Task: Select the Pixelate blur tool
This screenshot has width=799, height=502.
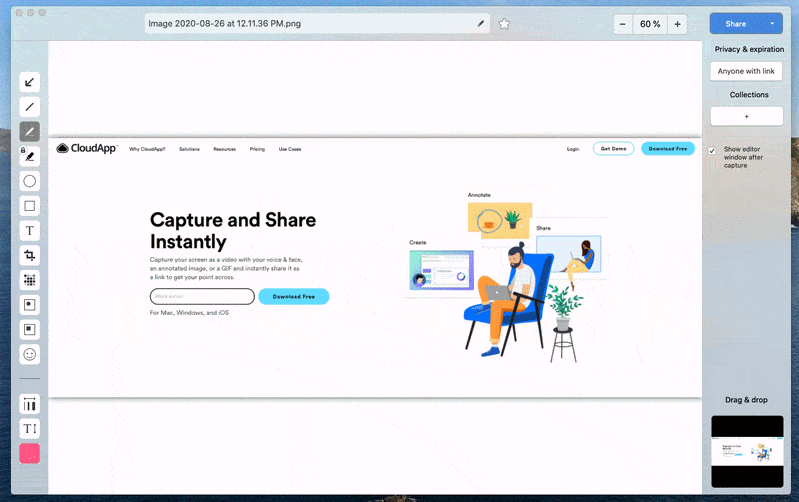Action: tap(30, 280)
